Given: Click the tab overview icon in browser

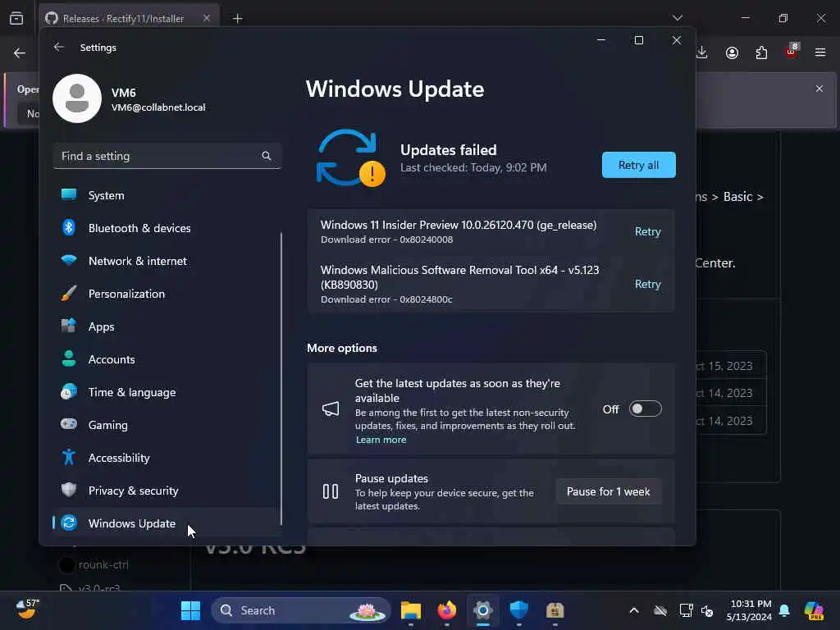Looking at the screenshot, I should pos(16,18).
